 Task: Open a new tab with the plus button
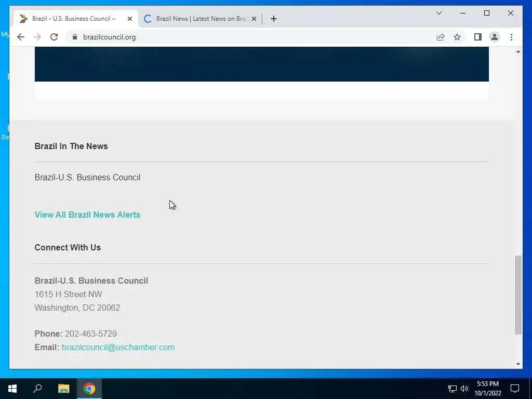(x=274, y=19)
